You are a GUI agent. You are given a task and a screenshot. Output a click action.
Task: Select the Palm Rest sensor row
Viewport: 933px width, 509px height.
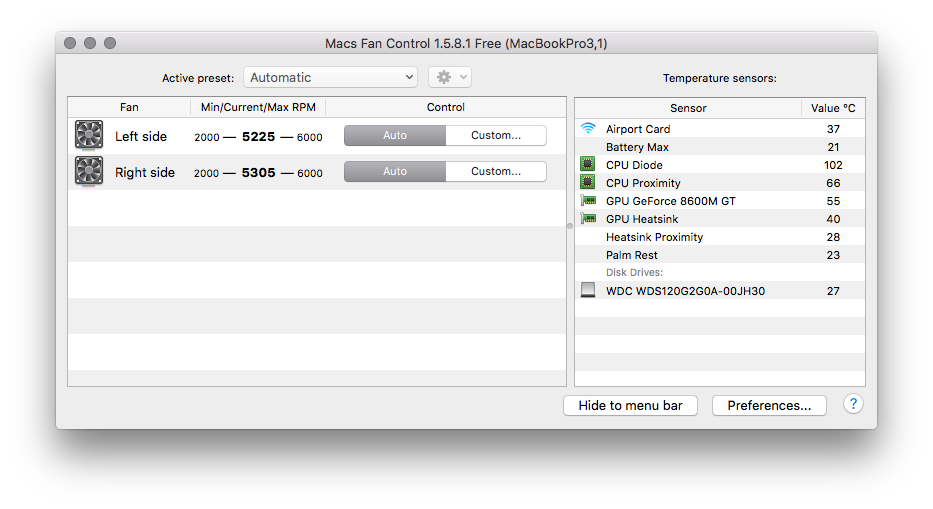(x=720, y=254)
